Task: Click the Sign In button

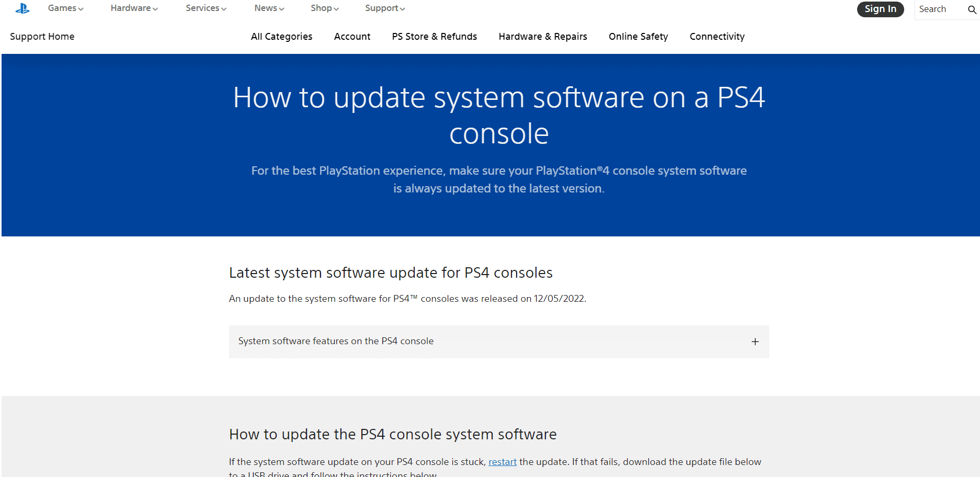Action: (x=880, y=9)
